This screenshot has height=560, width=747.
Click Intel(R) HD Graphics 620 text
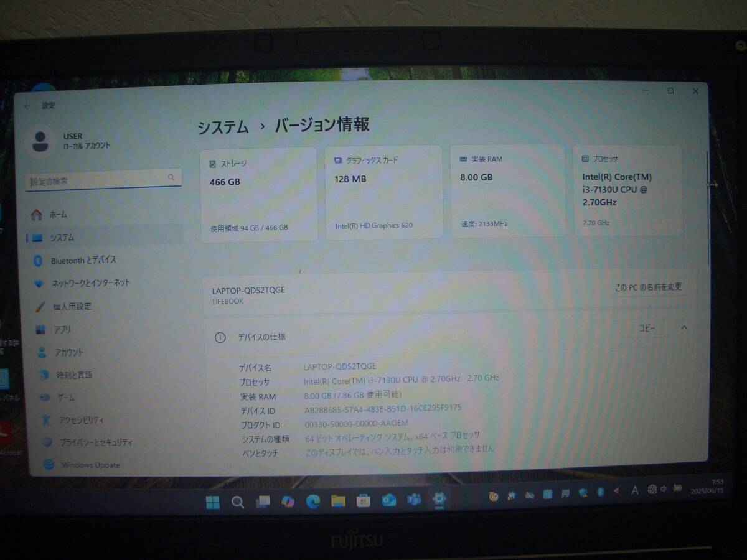pyautogui.click(x=374, y=225)
